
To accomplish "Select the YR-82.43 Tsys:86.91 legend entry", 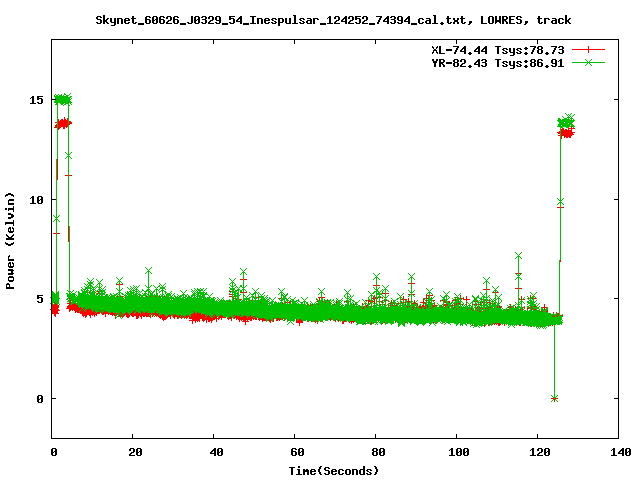I will pos(498,63).
